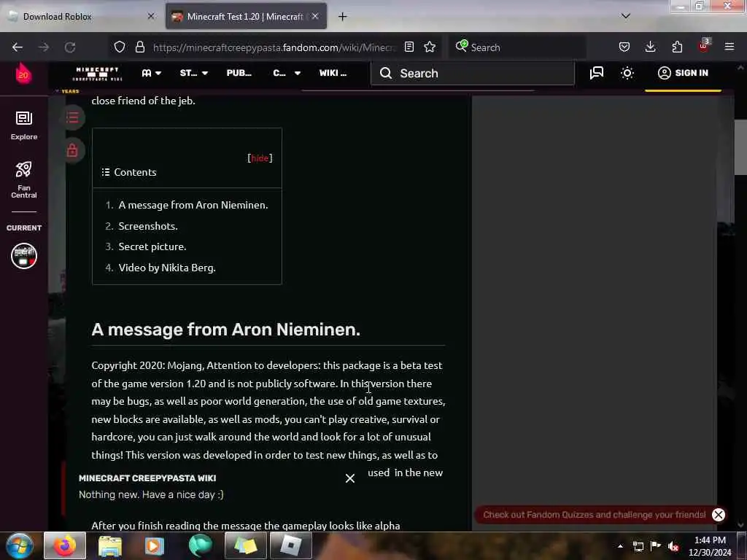This screenshot has height=560, width=747.
Task: Show site security info via padlock icon
Action: [139, 47]
